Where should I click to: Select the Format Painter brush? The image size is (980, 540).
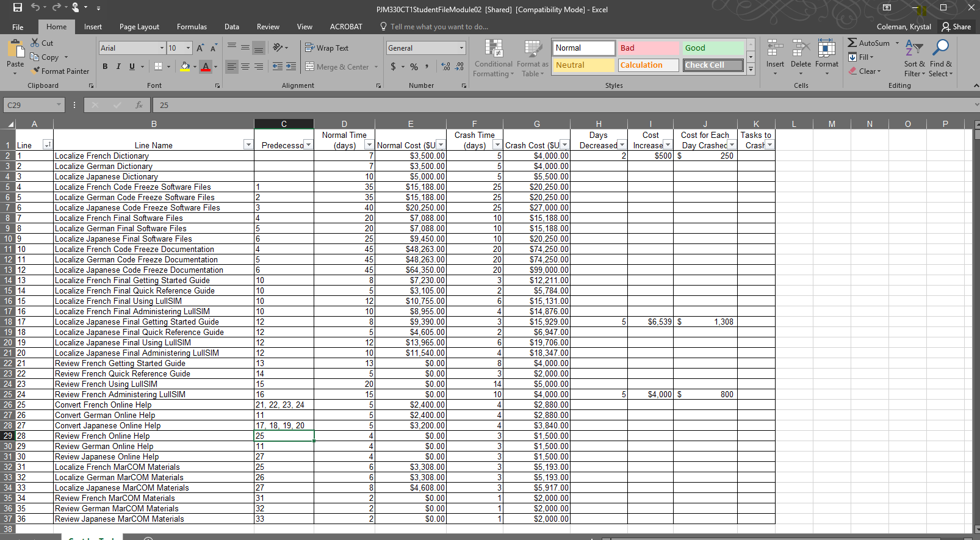coord(36,71)
